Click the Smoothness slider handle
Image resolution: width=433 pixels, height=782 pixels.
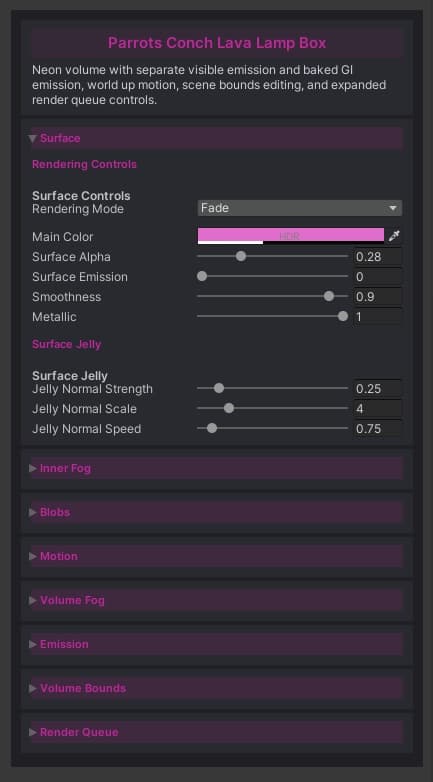(329, 296)
